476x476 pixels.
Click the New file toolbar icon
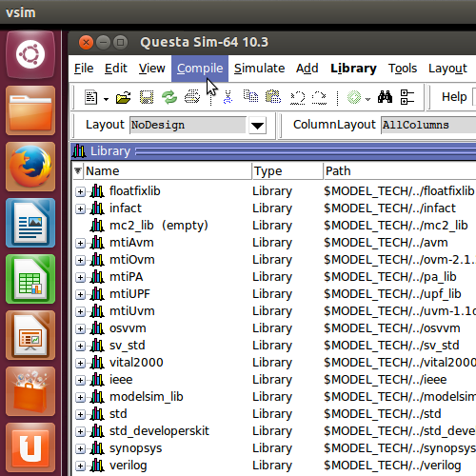[91, 97]
